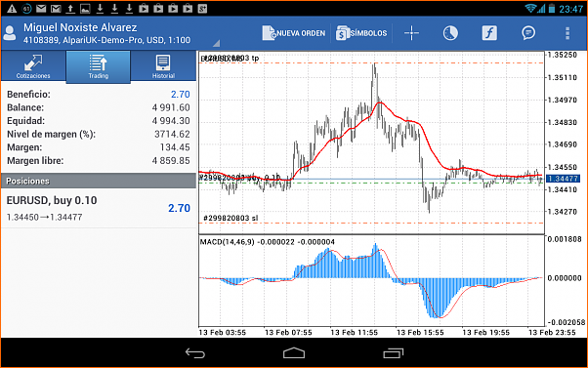The image size is (588, 368).
Task: Tap the 23:47 clock in status bar
Action: 570,9
